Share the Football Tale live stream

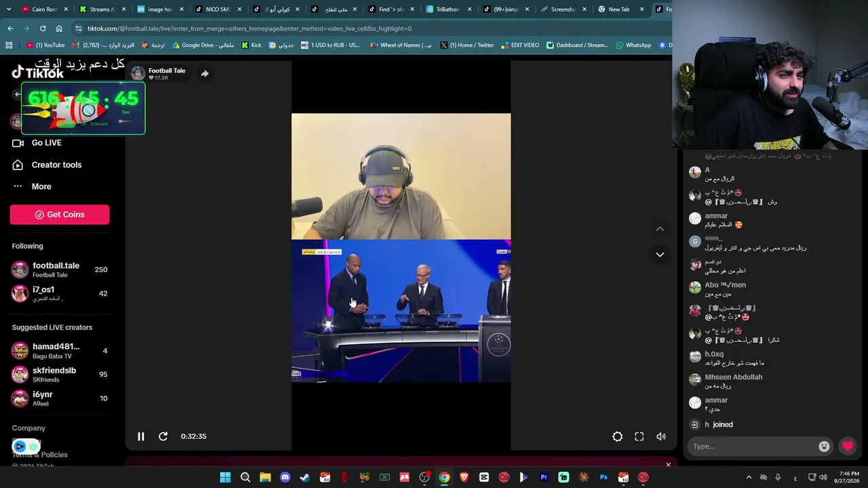coord(205,73)
